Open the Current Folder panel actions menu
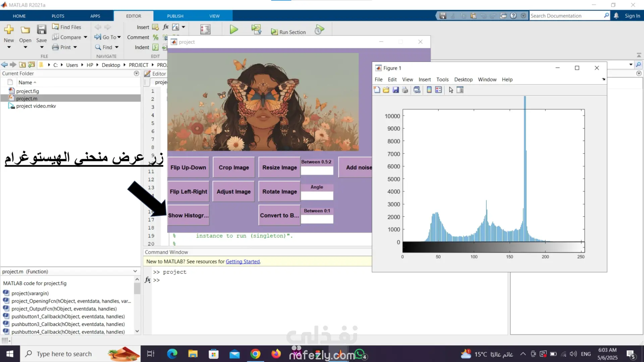Image resolution: width=644 pixels, height=362 pixels. pyautogui.click(x=136, y=73)
